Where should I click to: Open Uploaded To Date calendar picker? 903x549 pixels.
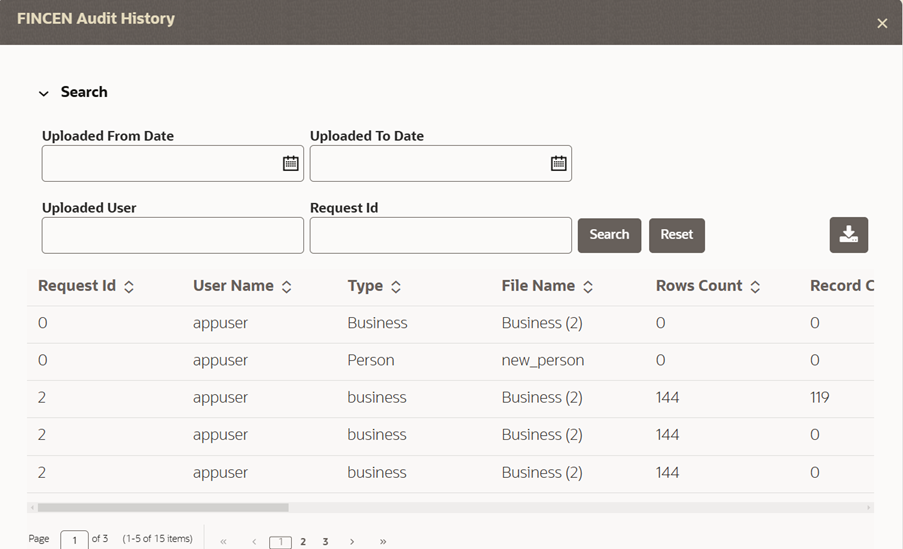point(559,164)
